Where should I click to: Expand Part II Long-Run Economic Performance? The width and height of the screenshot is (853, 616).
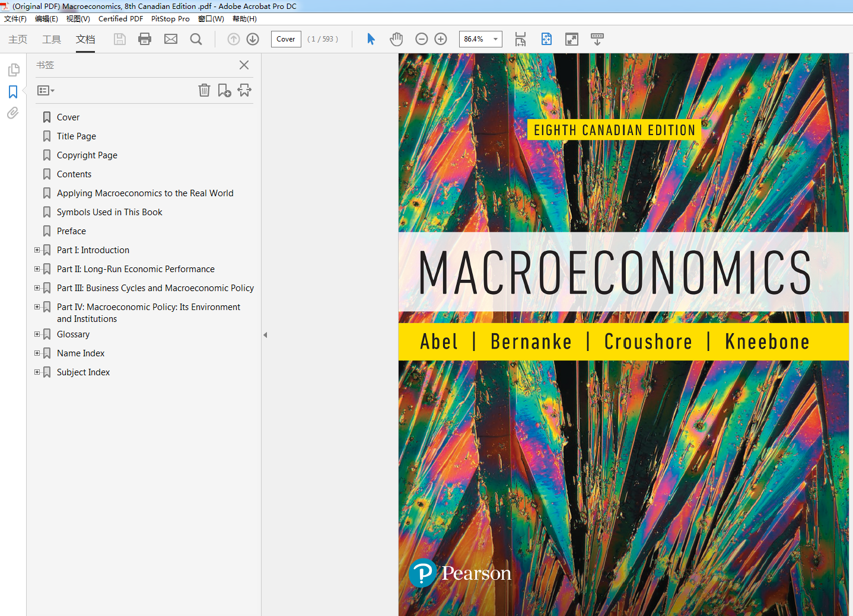[x=37, y=269]
